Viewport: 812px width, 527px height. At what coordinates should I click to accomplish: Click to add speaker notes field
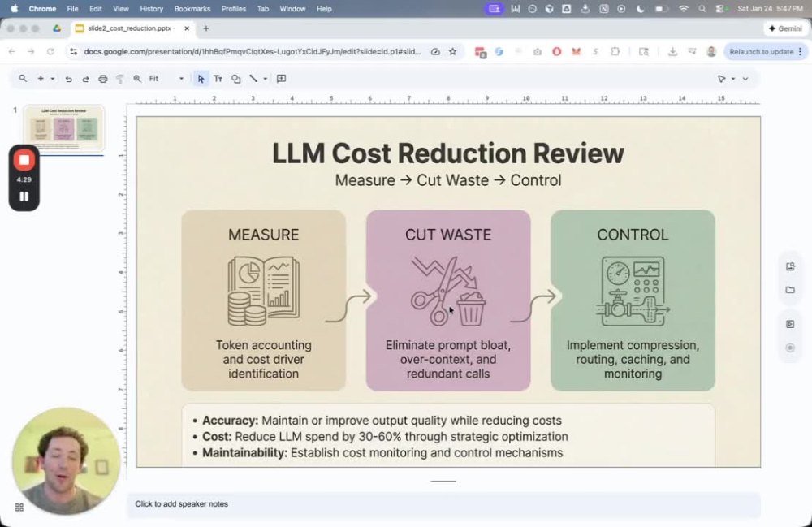(x=443, y=504)
